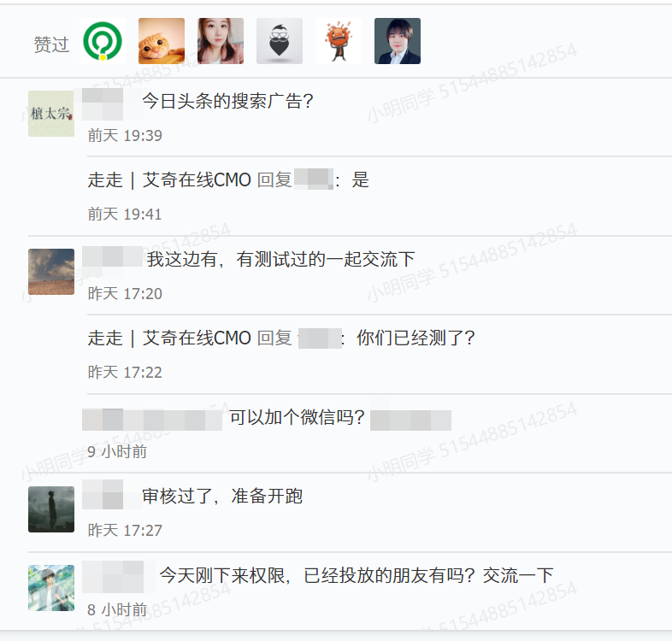Click the green circle logo avatar in likes

[103, 41]
